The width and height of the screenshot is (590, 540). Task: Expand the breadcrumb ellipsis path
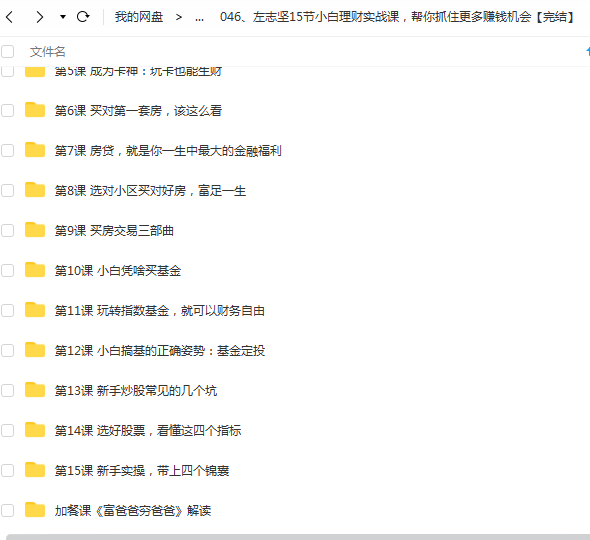199,17
